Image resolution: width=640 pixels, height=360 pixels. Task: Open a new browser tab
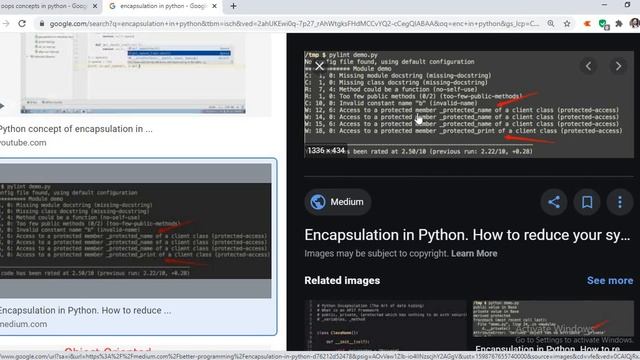(x=233, y=6)
